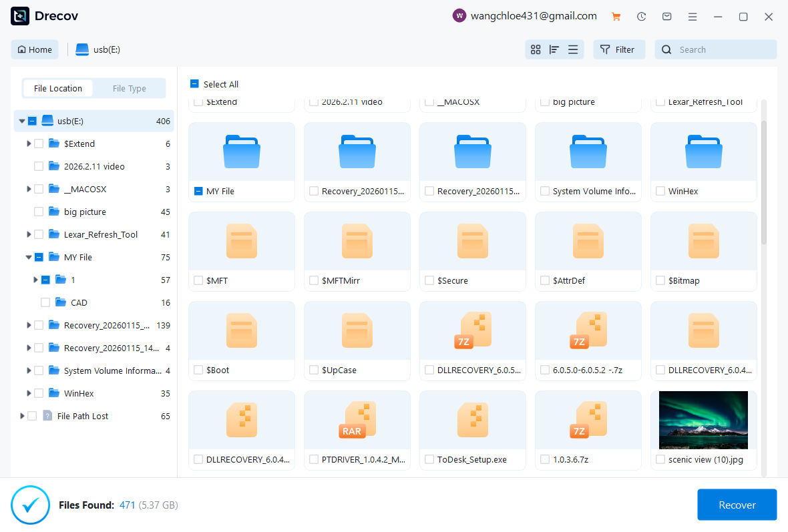Switch to grid thumbnail view
Image resolution: width=788 pixels, height=532 pixels.
click(536, 49)
